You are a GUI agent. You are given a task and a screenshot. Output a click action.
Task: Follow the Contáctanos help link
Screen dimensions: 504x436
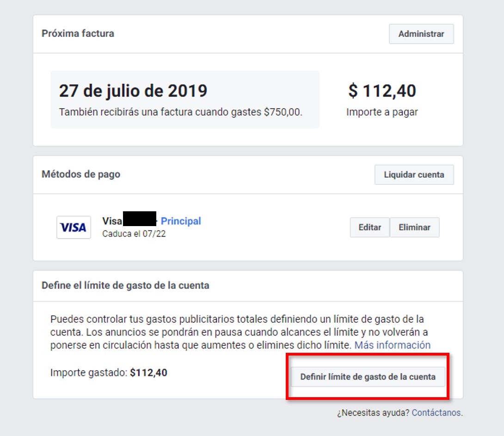click(436, 412)
